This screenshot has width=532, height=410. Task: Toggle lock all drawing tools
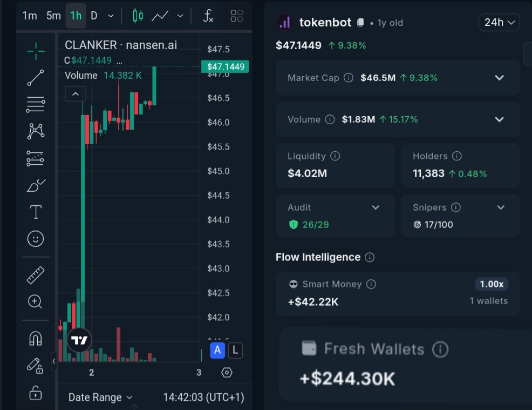36,393
